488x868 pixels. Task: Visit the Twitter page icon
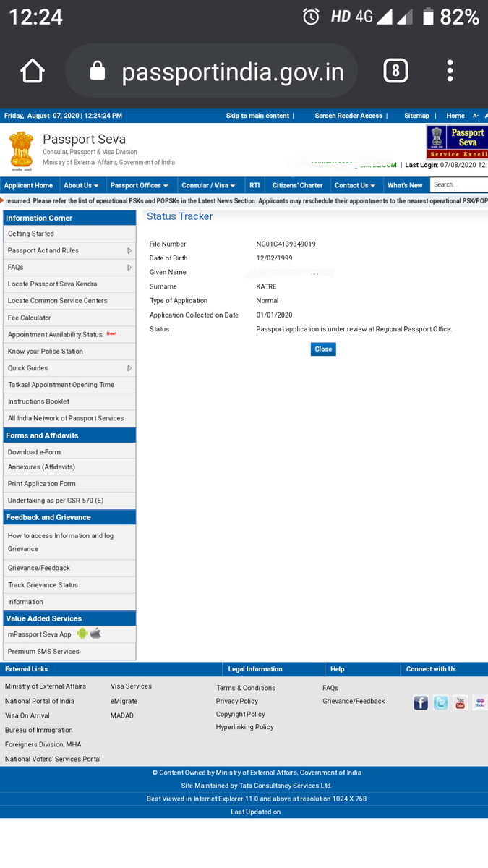point(441,702)
